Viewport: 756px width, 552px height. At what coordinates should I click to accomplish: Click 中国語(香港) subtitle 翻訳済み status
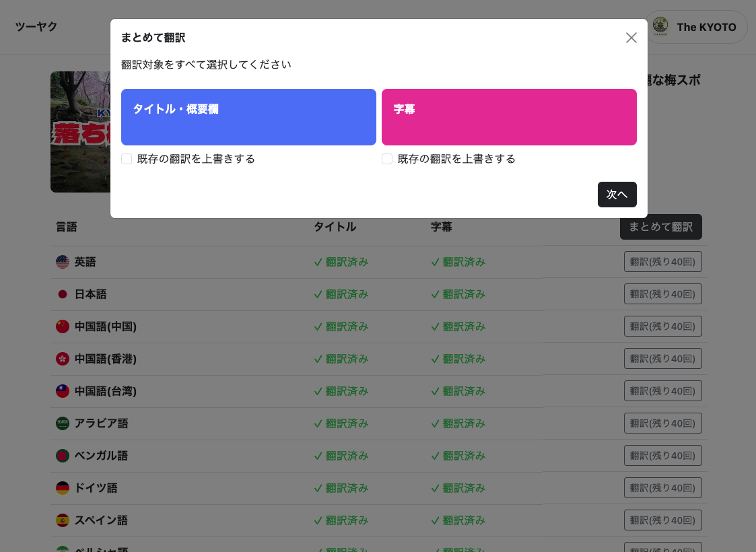click(x=458, y=359)
